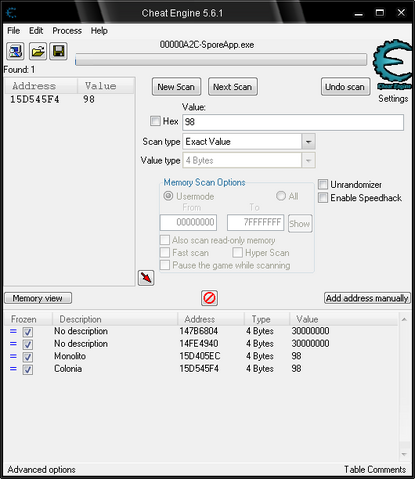The height and width of the screenshot is (479, 415).
Task: Select the All radio button
Action: (x=281, y=196)
